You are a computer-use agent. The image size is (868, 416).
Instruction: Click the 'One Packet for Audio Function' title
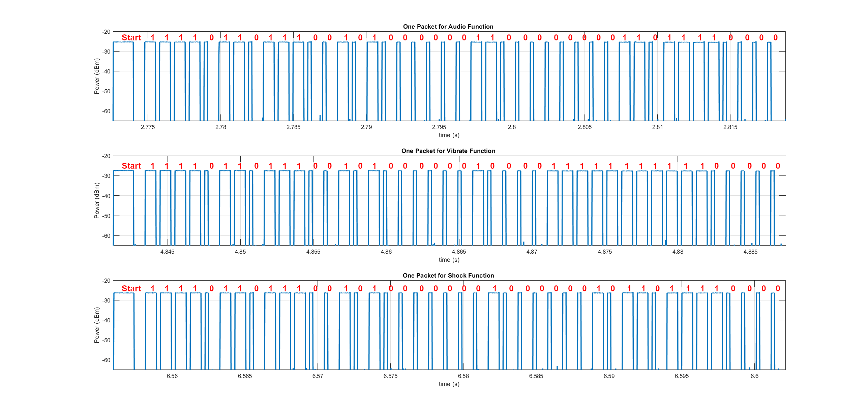coord(448,27)
